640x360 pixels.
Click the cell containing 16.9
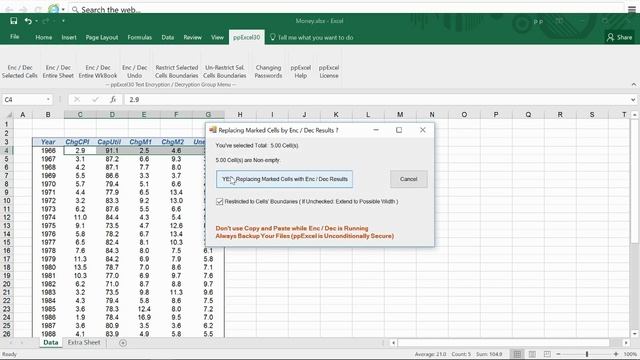144,317
